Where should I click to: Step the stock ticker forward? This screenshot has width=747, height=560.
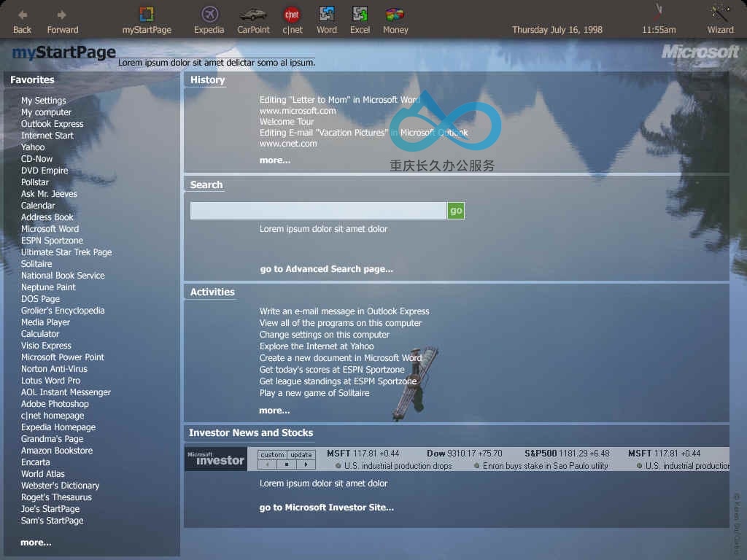tap(306, 464)
